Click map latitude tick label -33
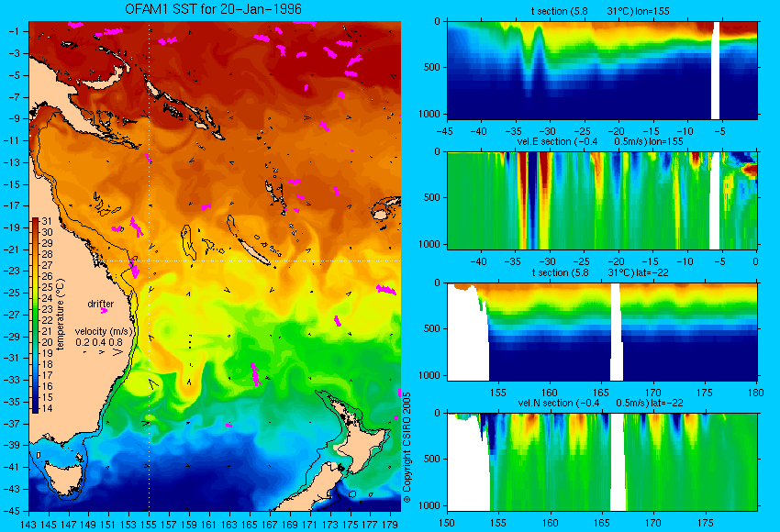Viewport: 780px width, 532px height. [x=12, y=380]
